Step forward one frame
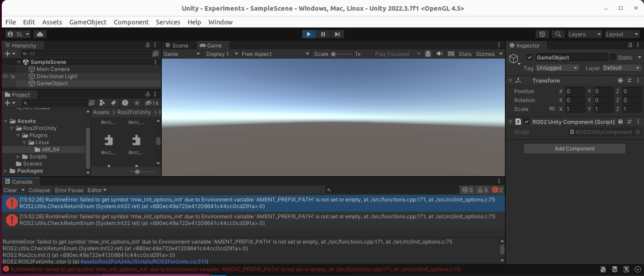This screenshot has width=644, height=276. 337,34
